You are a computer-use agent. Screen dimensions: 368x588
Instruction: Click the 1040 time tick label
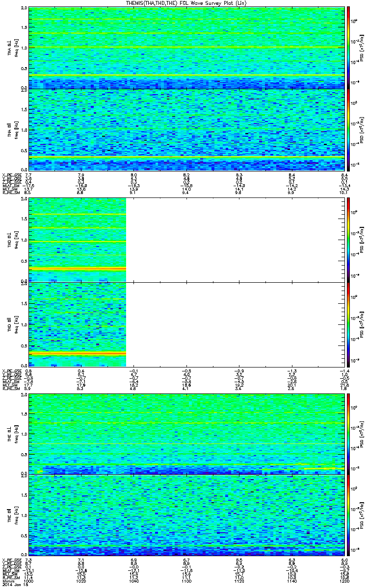(x=134, y=581)
